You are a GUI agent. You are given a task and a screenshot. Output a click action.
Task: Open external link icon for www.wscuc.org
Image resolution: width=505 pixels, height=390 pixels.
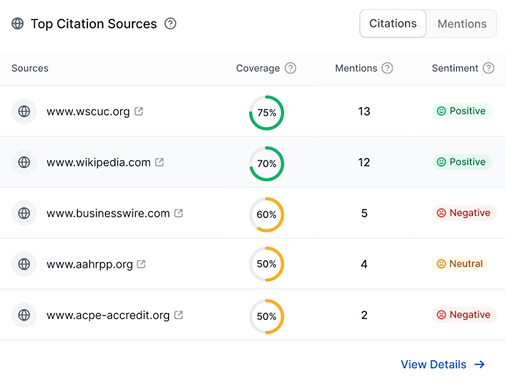[139, 111]
